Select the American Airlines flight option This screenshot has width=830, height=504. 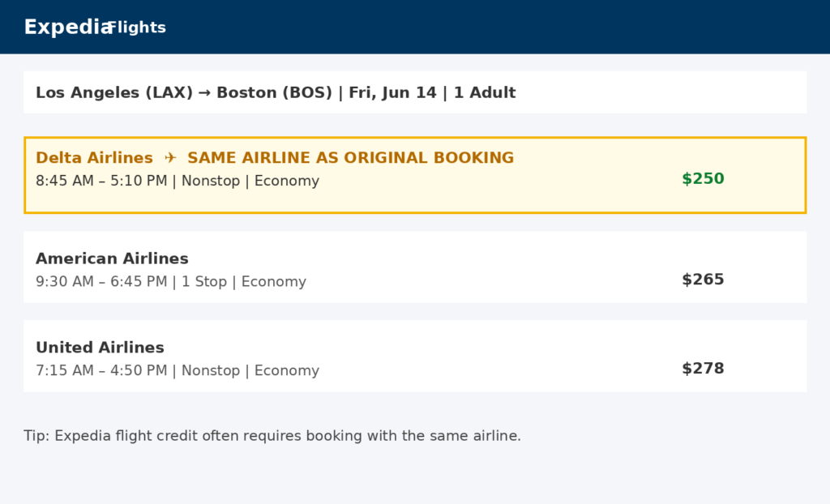tap(415, 267)
